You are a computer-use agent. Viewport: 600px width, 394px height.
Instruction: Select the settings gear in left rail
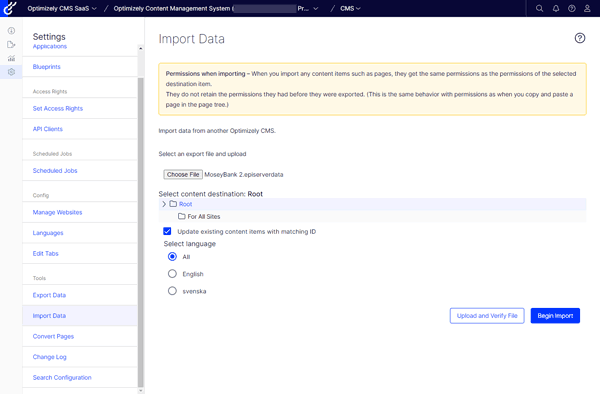coord(11,72)
